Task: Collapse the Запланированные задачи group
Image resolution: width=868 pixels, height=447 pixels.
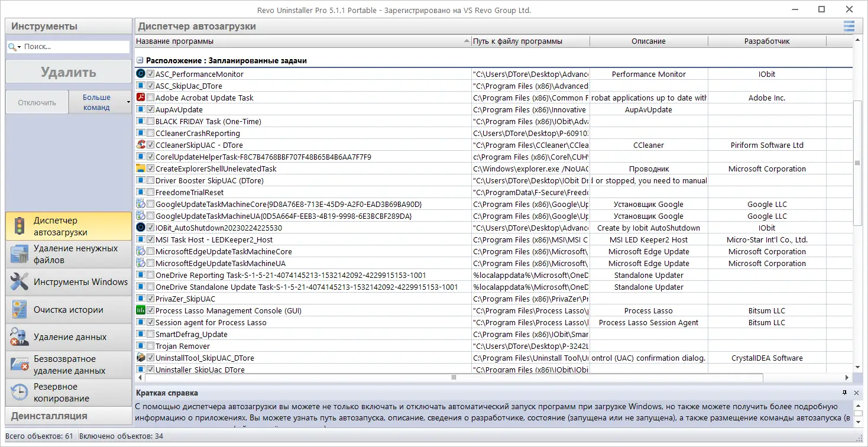Action: tap(140, 60)
